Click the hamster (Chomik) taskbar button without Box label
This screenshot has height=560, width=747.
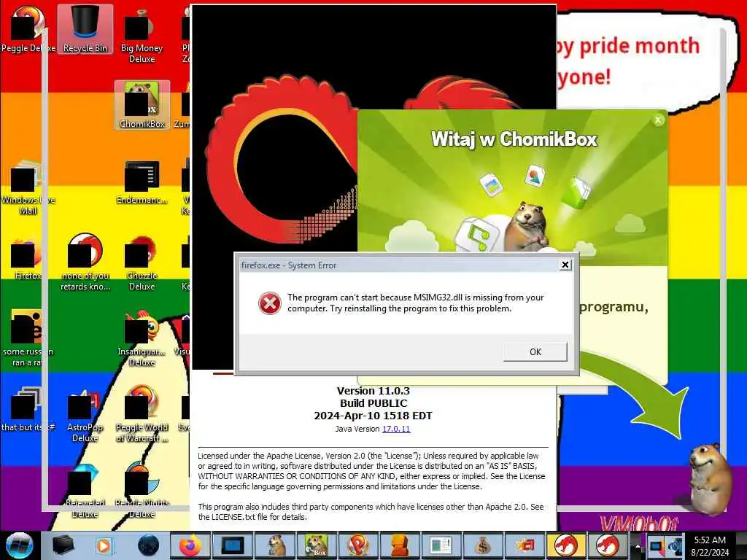tap(276, 545)
